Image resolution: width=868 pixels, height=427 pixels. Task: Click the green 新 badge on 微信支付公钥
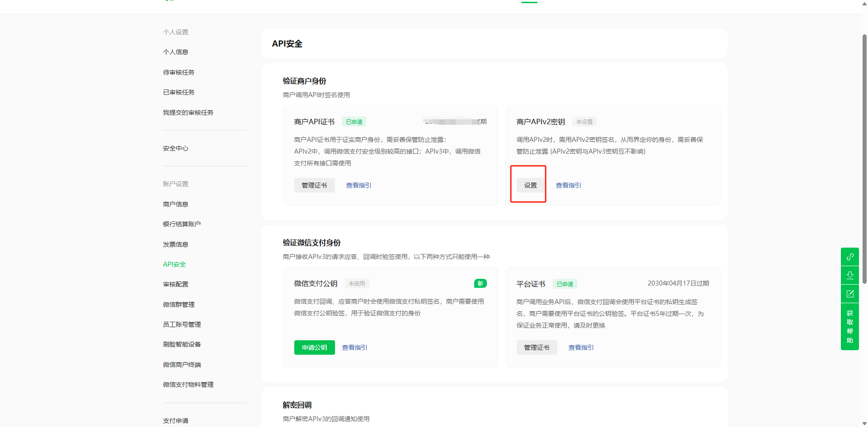pos(480,283)
